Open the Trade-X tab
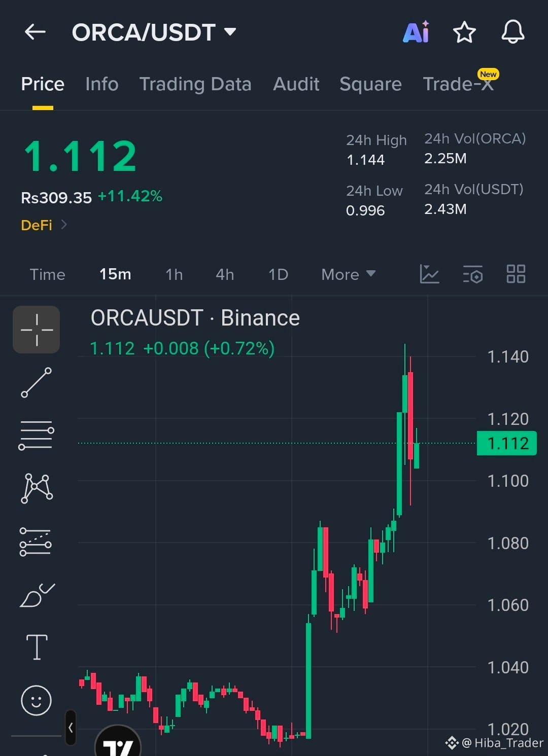 coord(458,84)
